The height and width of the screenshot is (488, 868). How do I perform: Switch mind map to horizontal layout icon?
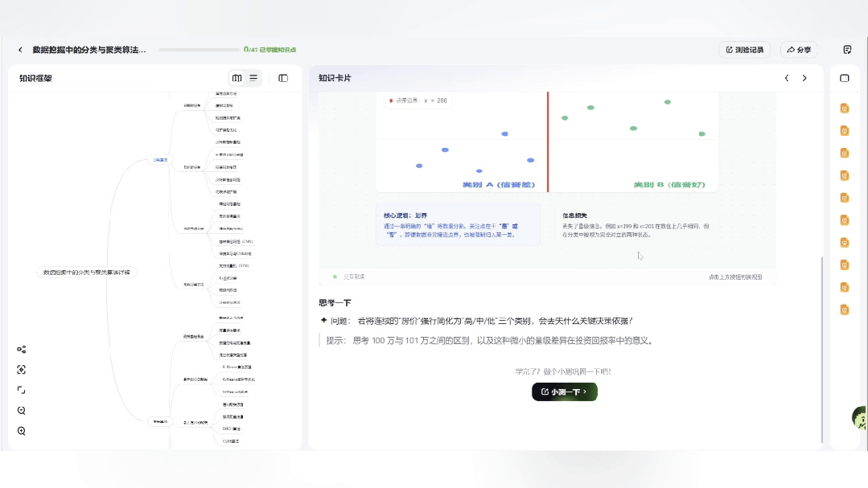(x=237, y=78)
